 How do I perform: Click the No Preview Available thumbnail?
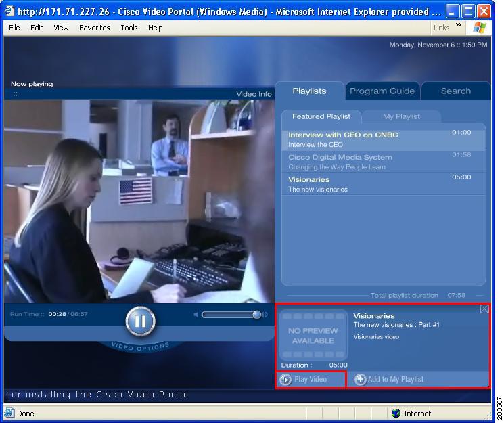tap(313, 335)
